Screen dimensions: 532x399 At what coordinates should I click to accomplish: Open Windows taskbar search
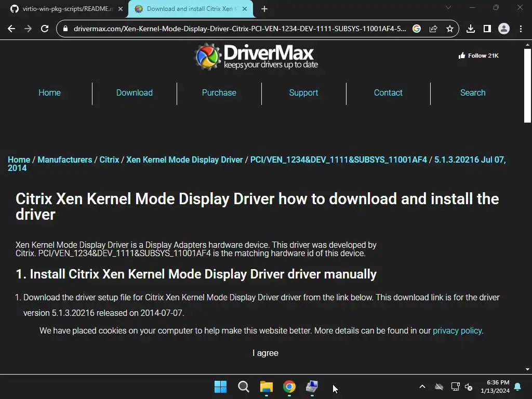[x=244, y=387]
